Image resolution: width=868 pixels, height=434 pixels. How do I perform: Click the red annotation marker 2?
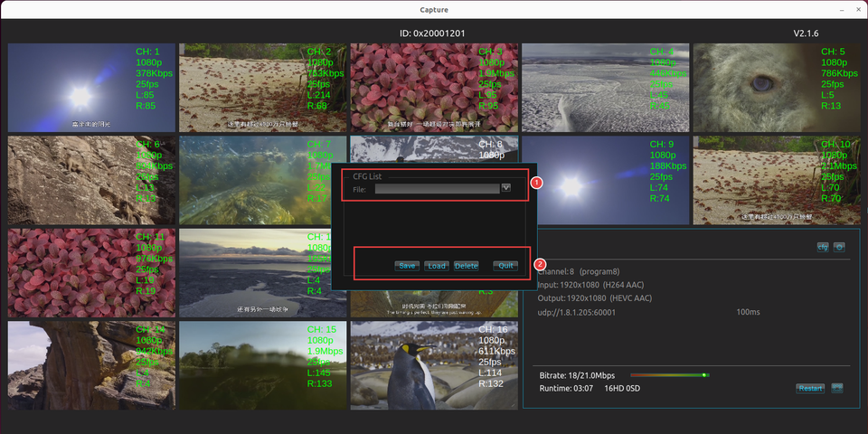tap(541, 265)
